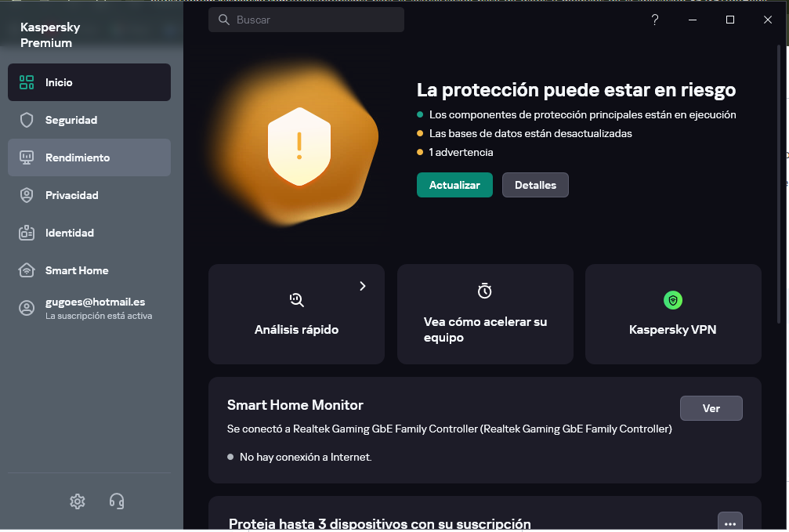
Task: Click the Privacidad shield-person icon
Action: (27, 195)
